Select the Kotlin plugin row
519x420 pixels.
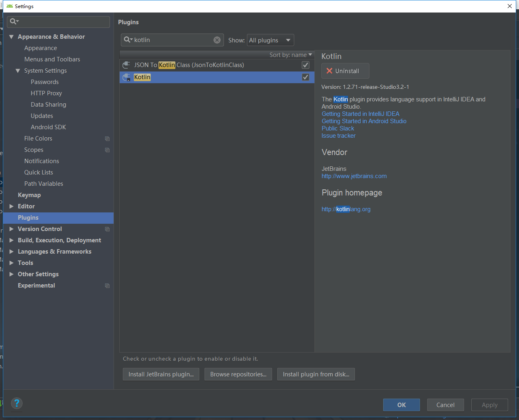point(217,77)
